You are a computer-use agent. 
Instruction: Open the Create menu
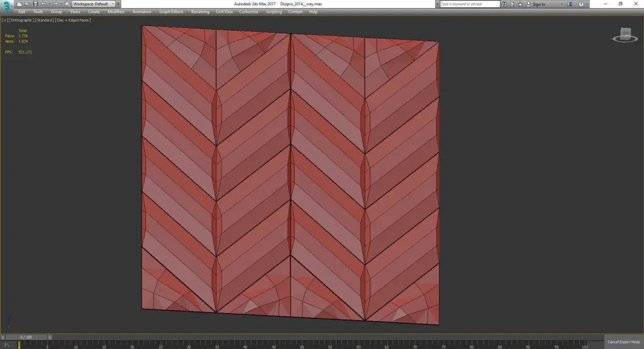[94, 12]
